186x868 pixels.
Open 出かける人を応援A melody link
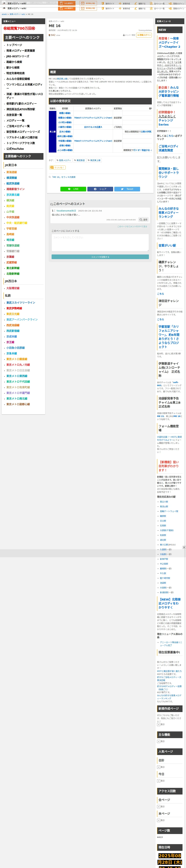coord(93,127)
